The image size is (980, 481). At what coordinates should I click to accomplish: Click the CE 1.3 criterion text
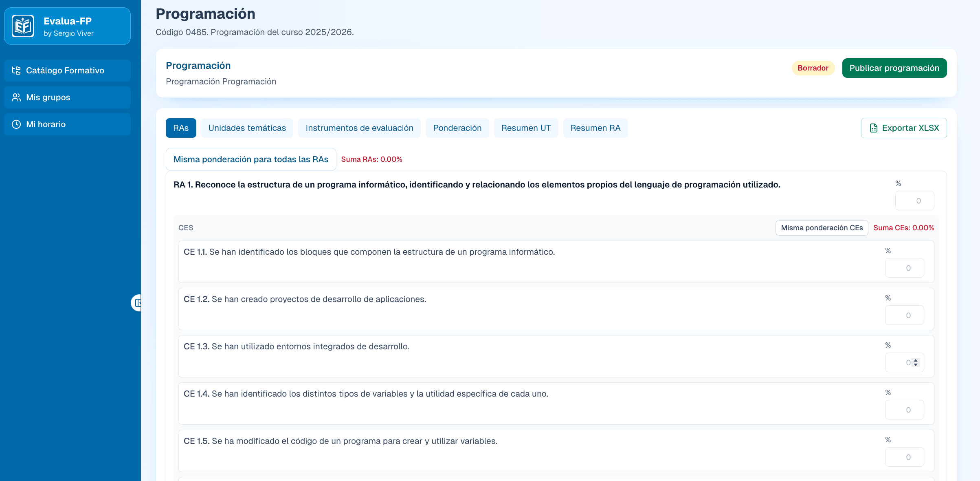point(297,346)
